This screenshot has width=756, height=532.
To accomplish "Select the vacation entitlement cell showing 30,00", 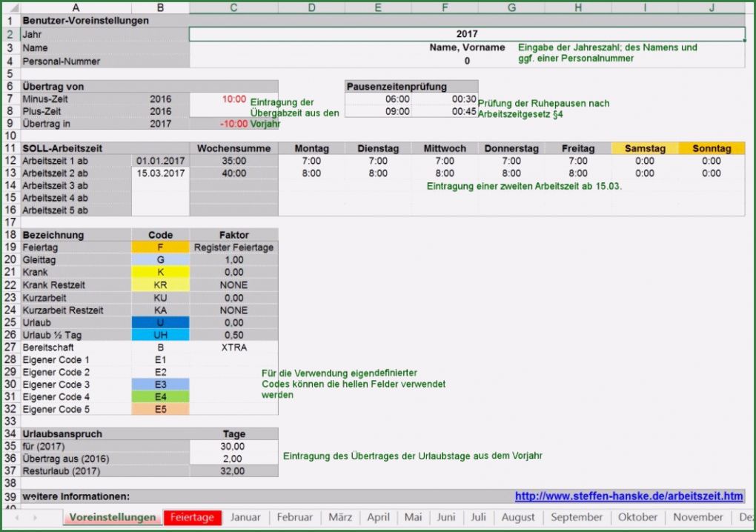I will (233, 446).
